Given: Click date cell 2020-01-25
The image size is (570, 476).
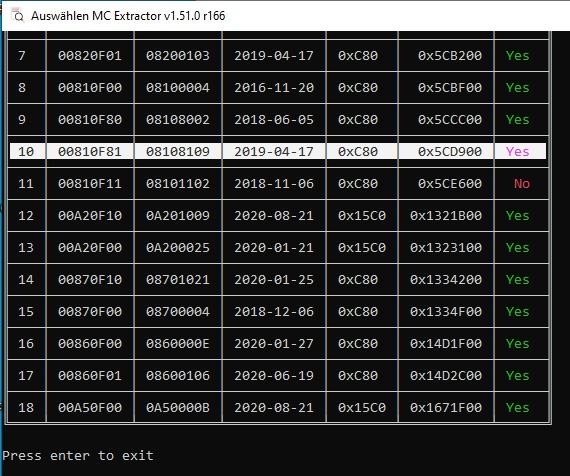Looking at the screenshot, I should [274, 280].
